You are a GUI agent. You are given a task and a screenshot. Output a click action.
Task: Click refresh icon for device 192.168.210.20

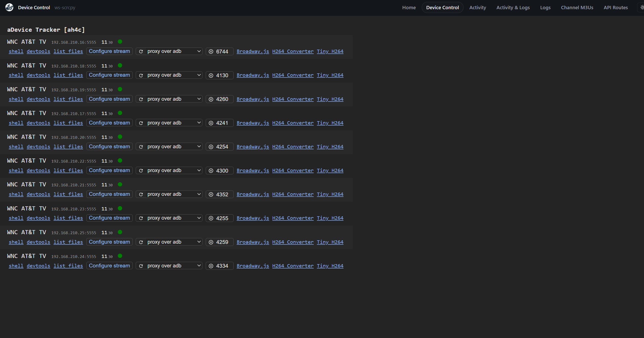click(x=141, y=147)
